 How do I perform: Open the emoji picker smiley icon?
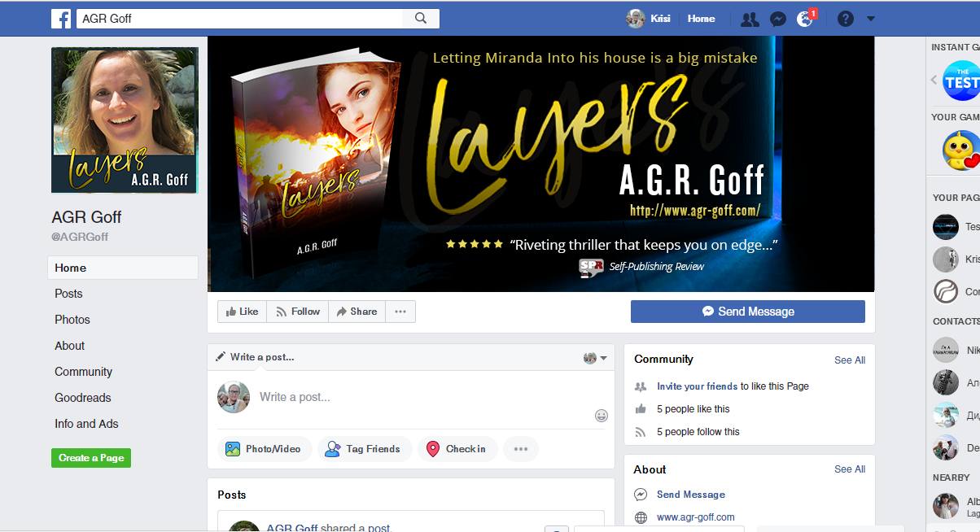pyautogui.click(x=602, y=416)
